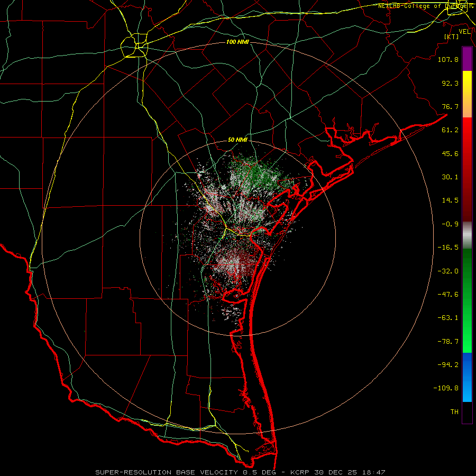Click the Super-Resolution Base Velocity caption
This screenshot has width=476, height=476.
[240, 472]
